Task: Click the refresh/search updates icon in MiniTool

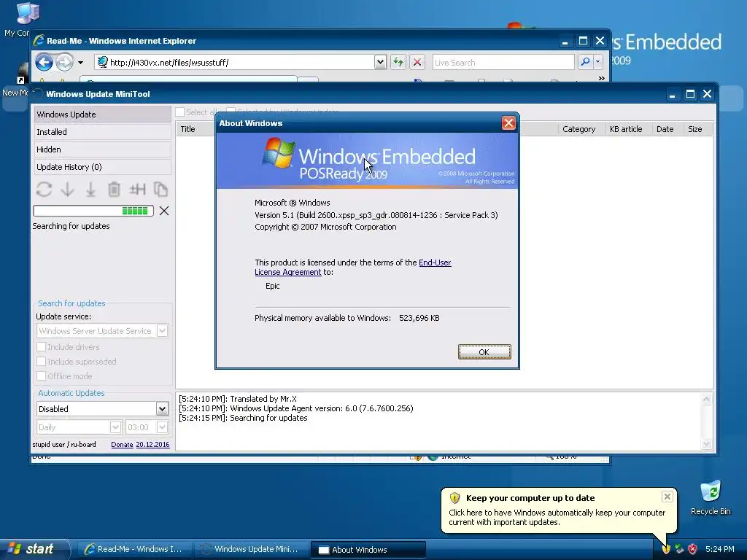Action: click(44, 190)
